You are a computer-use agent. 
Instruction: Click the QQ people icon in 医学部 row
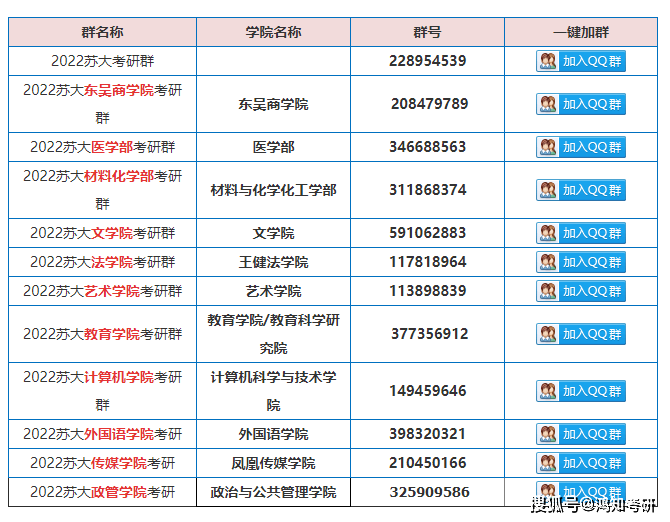(548, 147)
